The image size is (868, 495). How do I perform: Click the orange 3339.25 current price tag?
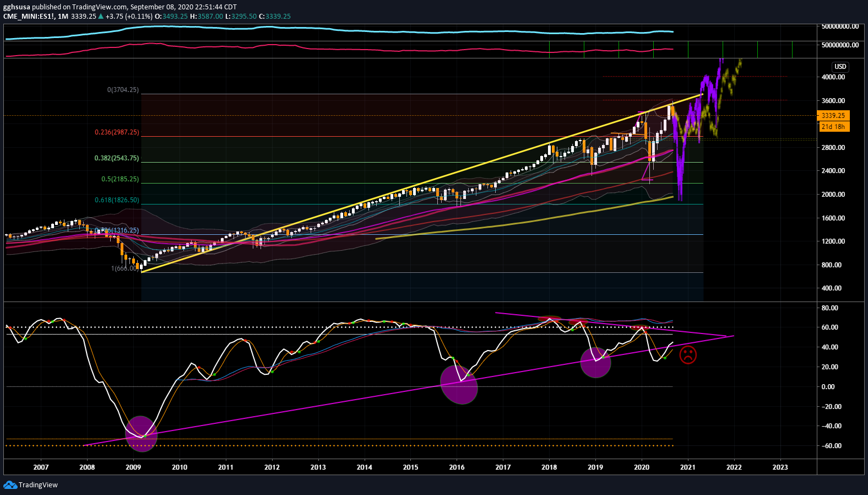click(833, 116)
